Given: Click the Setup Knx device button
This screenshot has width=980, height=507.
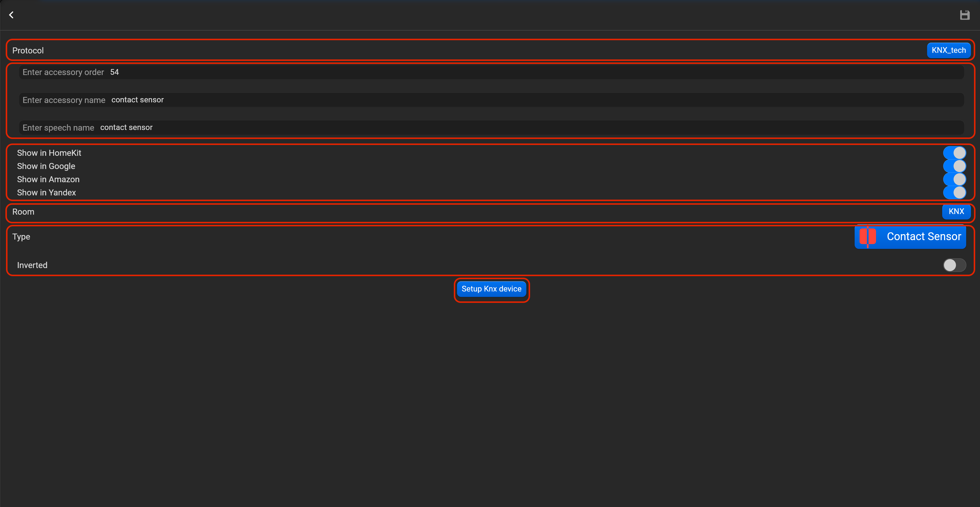Looking at the screenshot, I should [x=491, y=289].
